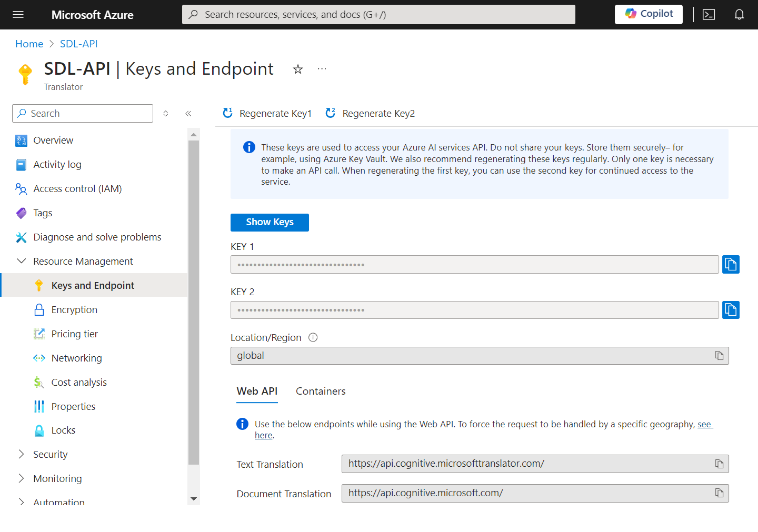Switch to the Containers tab
Screen dimensions: 758x532
[x=321, y=392]
